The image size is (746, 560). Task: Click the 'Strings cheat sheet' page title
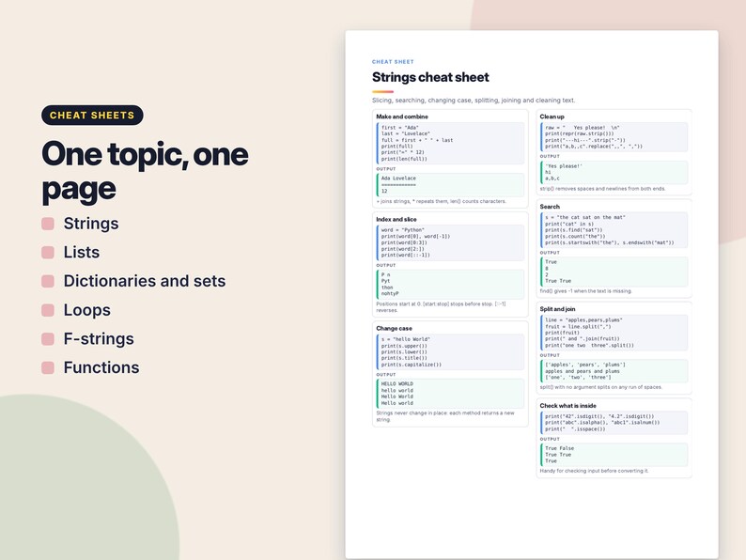click(430, 77)
